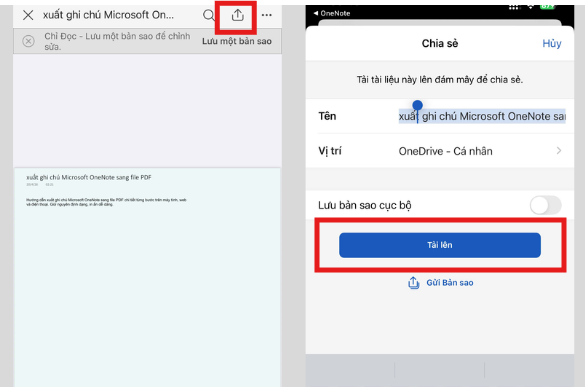Tap the share icon in top toolbar
Image resolution: width=585 pixels, height=387 pixels.
pos(237,15)
